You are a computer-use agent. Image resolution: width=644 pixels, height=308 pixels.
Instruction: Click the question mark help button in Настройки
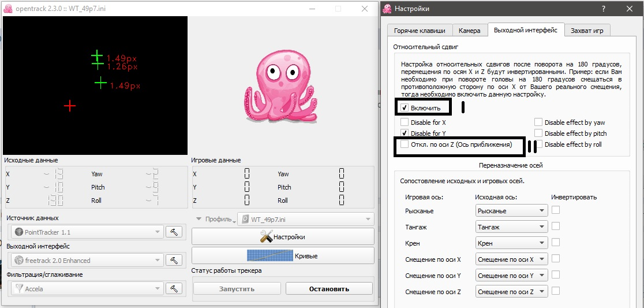click(x=604, y=8)
